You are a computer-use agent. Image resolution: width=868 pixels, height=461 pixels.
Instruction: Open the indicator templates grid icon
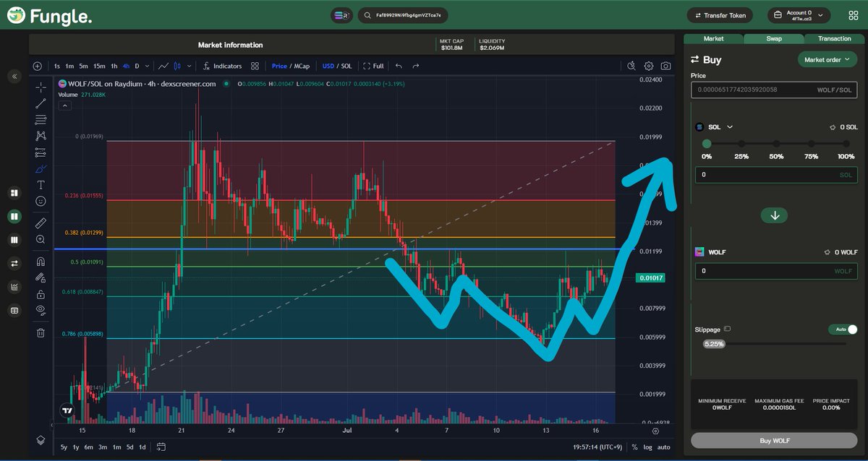click(x=255, y=66)
